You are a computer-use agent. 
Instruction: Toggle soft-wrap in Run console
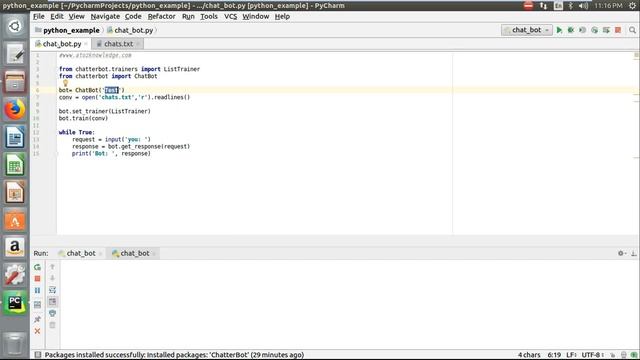pos(52,290)
